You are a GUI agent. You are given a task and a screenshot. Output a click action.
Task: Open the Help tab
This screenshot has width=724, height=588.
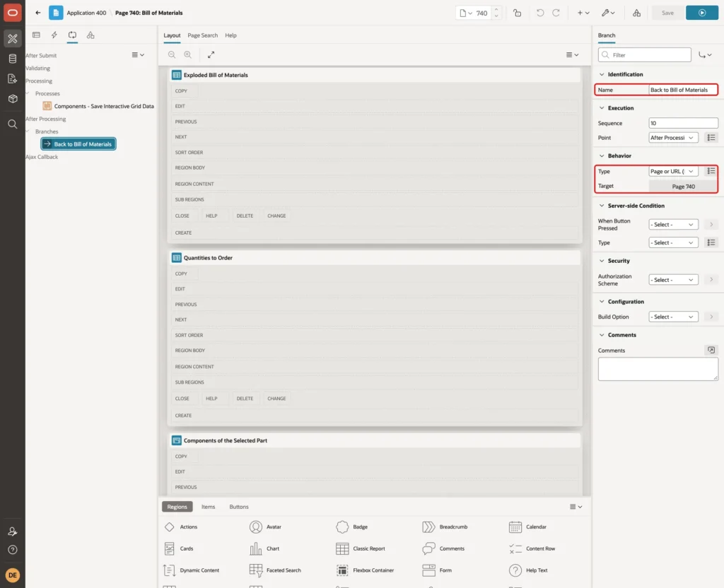coord(230,35)
